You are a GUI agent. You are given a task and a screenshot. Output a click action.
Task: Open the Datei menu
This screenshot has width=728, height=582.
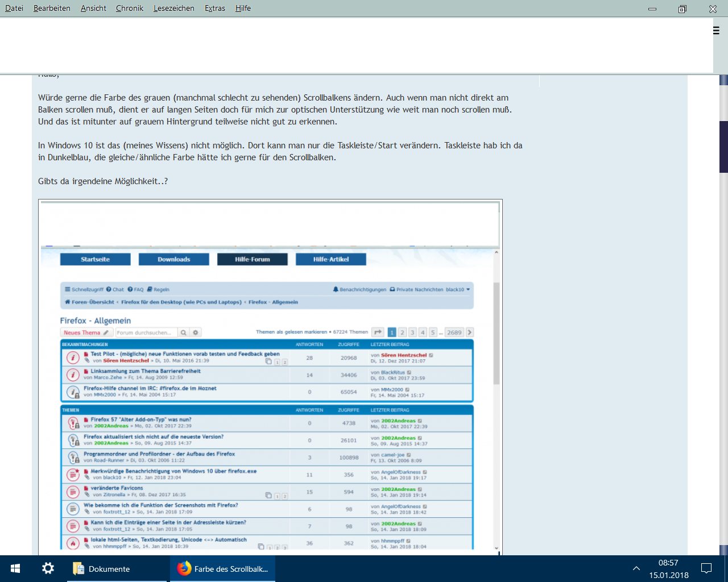(x=14, y=8)
